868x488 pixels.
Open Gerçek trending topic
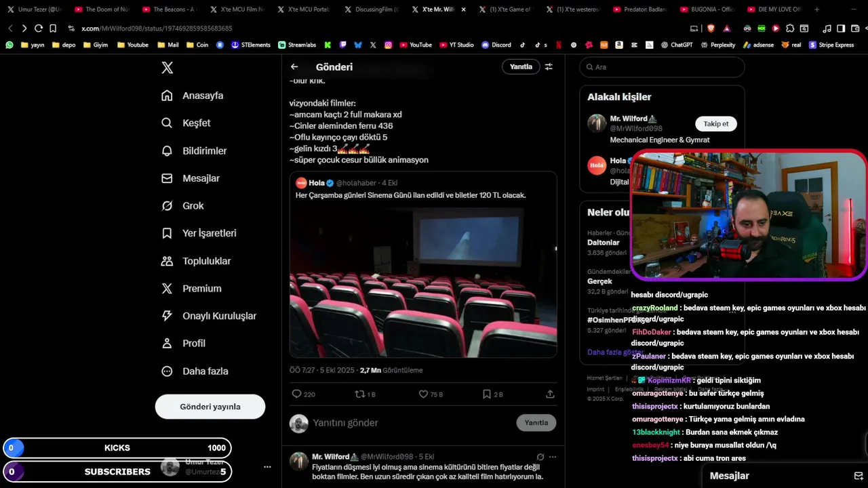599,281
